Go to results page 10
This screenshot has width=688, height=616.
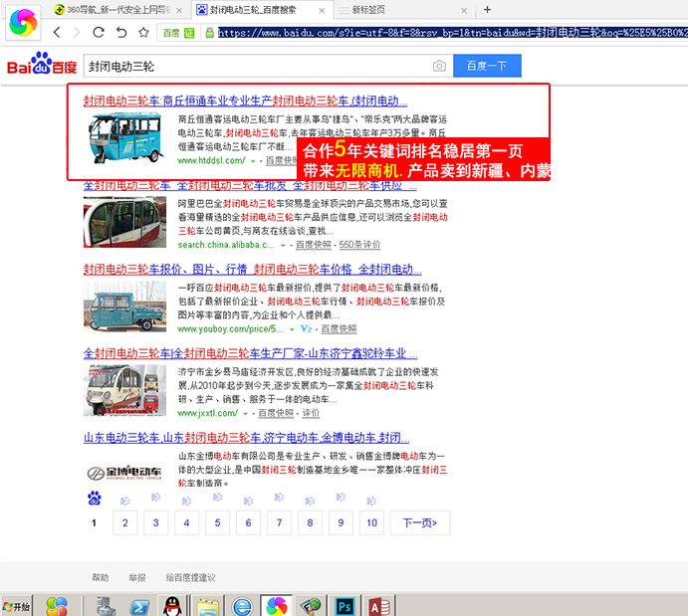[x=371, y=522]
